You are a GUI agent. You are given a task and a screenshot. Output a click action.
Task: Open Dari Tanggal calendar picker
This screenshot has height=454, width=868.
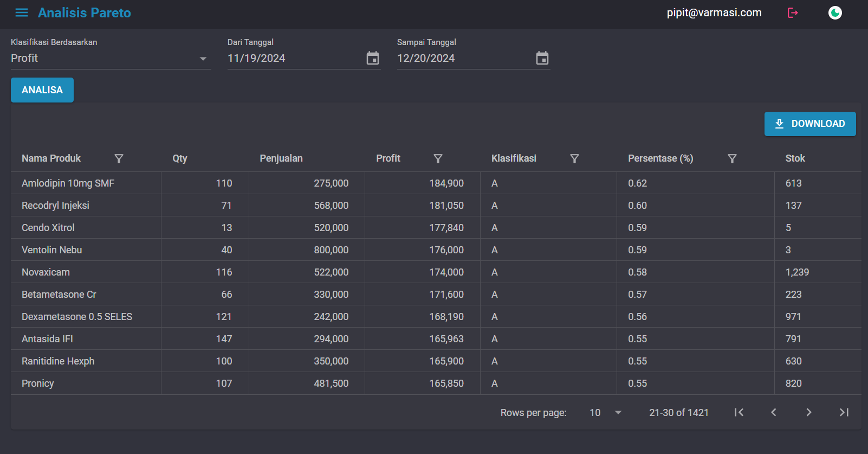click(373, 58)
